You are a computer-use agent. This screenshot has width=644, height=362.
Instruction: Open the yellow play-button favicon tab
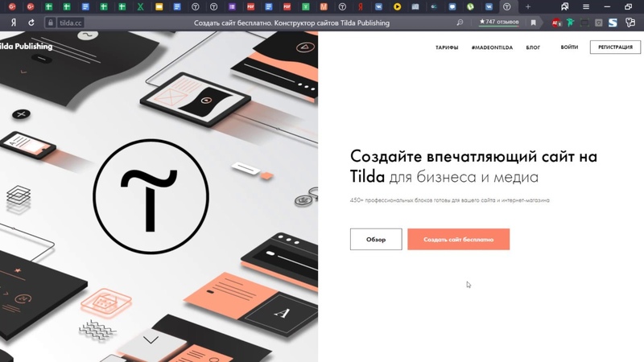click(x=397, y=6)
